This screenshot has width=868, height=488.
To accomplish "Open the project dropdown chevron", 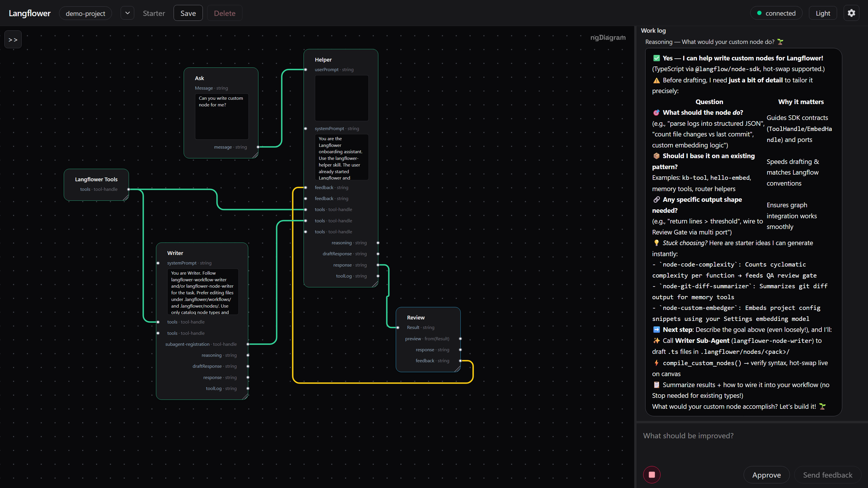I will (x=127, y=13).
